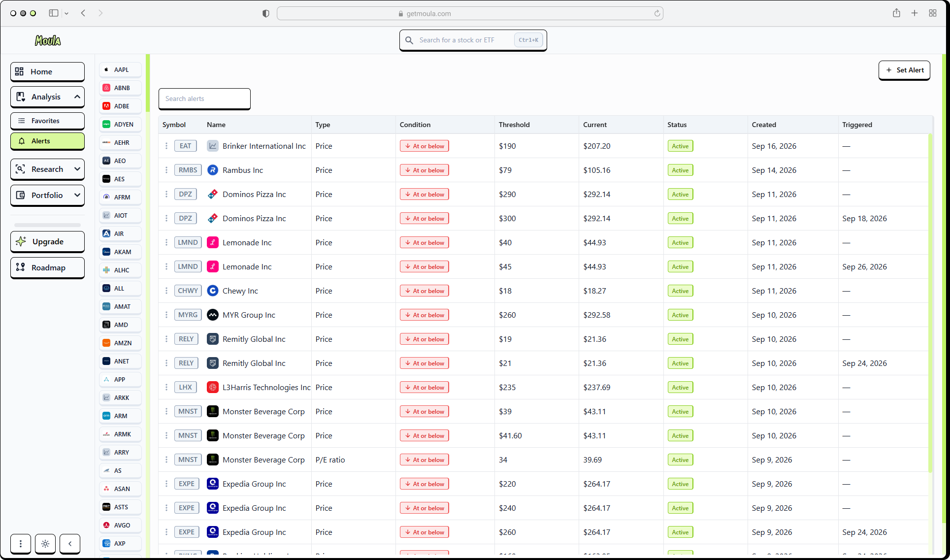Image resolution: width=950 pixels, height=560 pixels.
Task: Open a new browser tab with plus
Action: pyautogui.click(x=914, y=13)
